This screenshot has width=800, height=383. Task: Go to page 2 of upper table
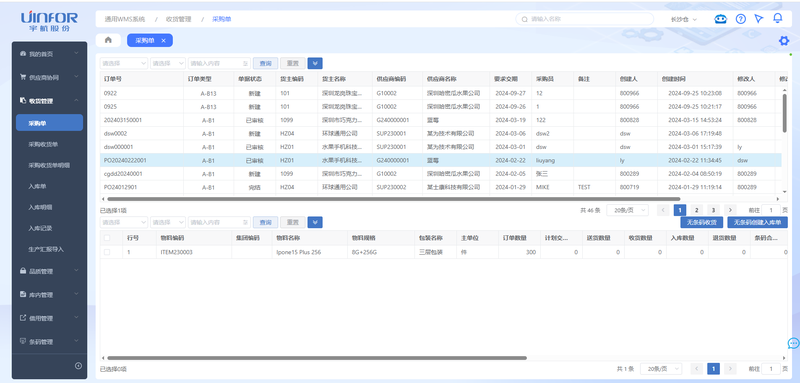[x=696, y=210]
